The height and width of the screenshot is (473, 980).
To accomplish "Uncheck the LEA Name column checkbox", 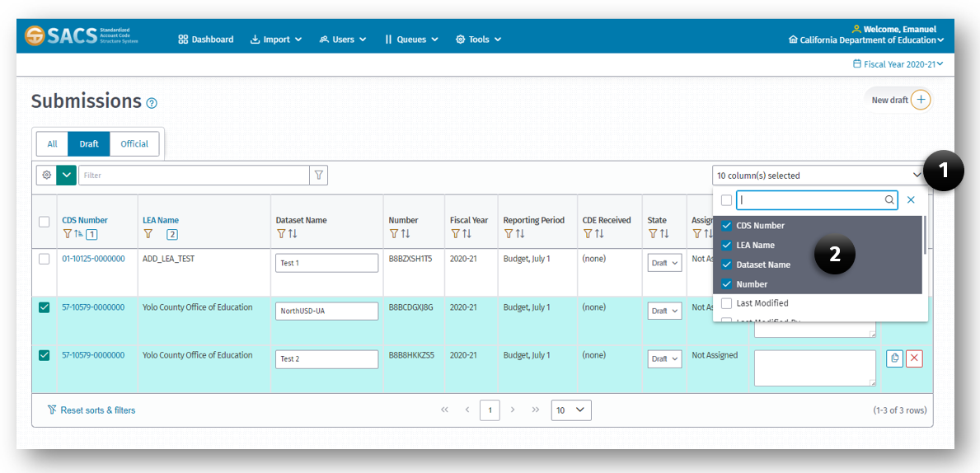I will 726,245.
